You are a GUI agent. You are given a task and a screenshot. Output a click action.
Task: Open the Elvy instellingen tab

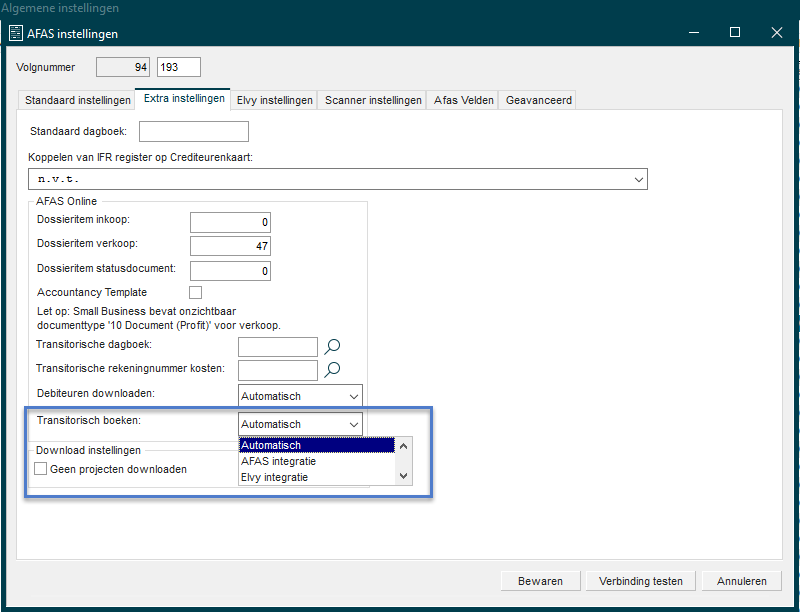pos(274,100)
